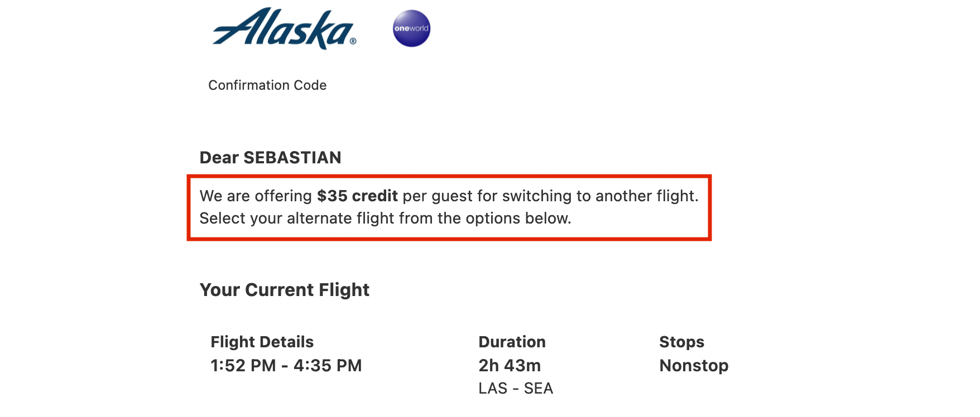This screenshot has width=980, height=417.
Task: Click the Nonstop value
Action: [x=694, y=366]
